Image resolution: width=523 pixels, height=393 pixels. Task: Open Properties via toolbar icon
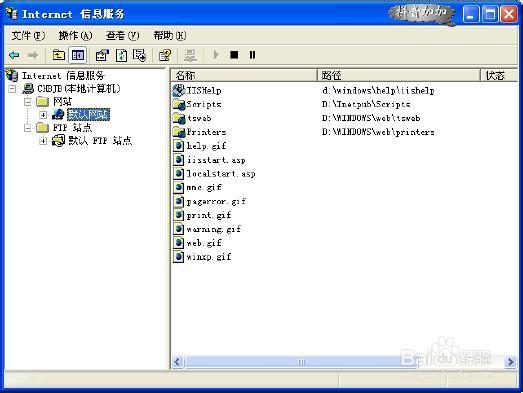[102, 55]
